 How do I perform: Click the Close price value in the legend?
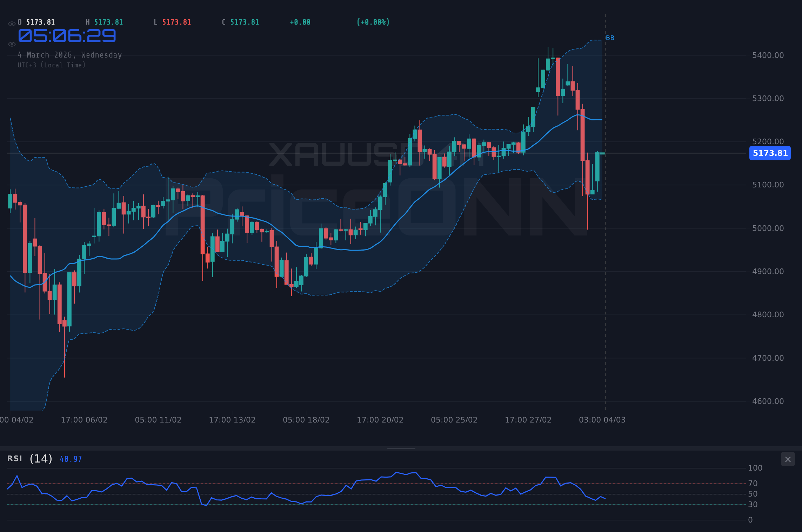tap(244, 22)
